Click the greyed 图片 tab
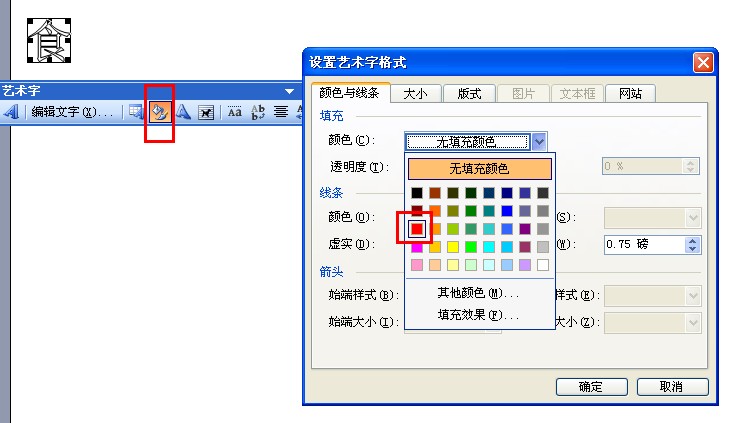This screenshot has width=747, height=423. (x=524, y=93)
